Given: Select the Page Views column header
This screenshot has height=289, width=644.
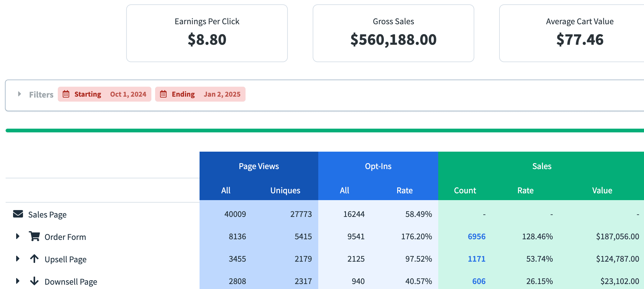Looking at the screenshot, I should click(259, 166).
